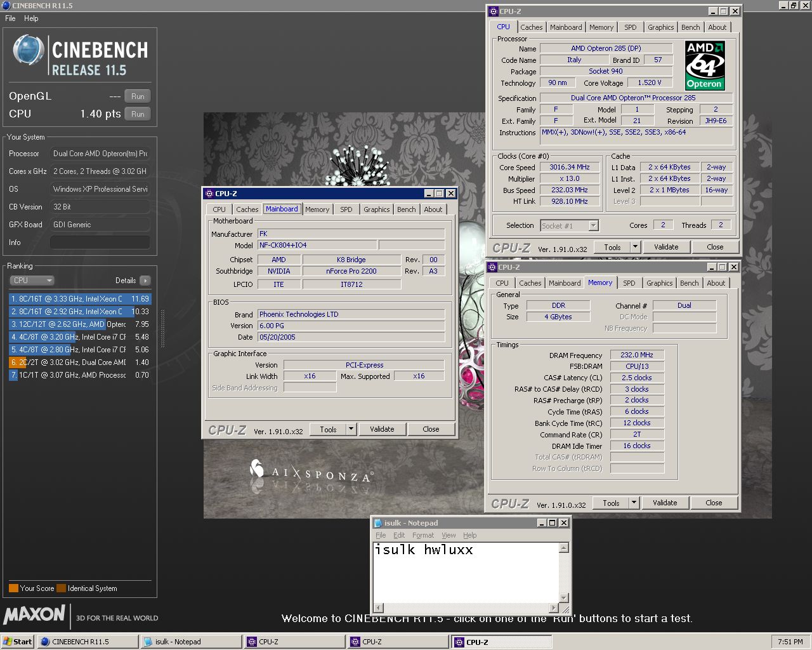Open Bench tab in CPU-Z CPU window
The image size is (812, 650).
pyautogui.click(x=691, y=27)
